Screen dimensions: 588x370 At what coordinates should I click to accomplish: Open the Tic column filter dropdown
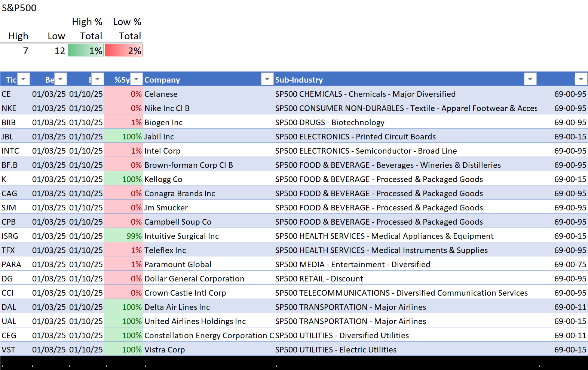click(x=24, y=79)
